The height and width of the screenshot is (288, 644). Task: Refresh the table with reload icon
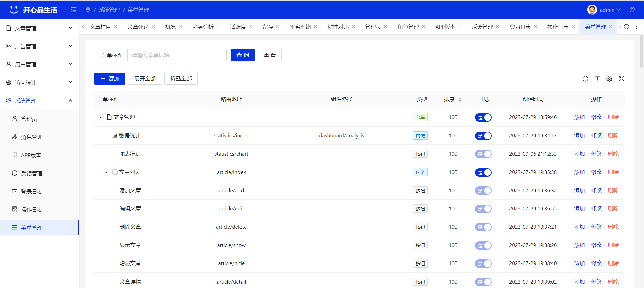(585, 79)
